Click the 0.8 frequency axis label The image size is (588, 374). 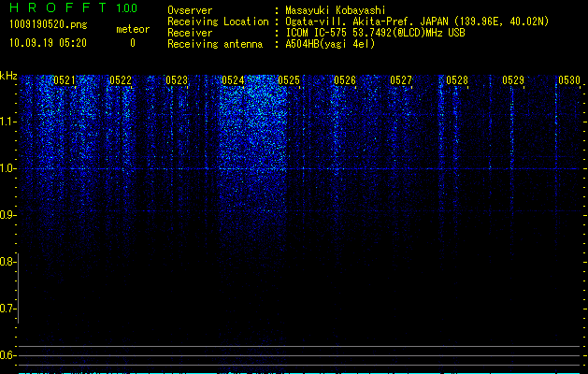[x=7, y=262]
